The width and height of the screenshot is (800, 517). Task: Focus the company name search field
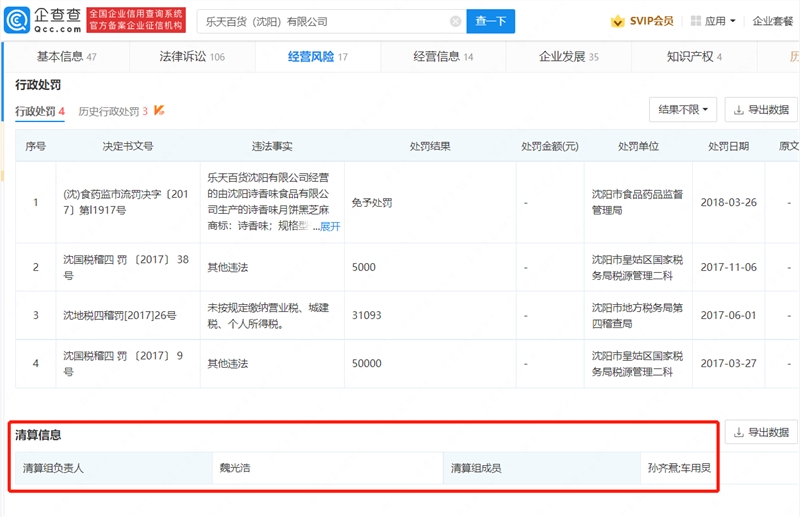click(332, 21)
